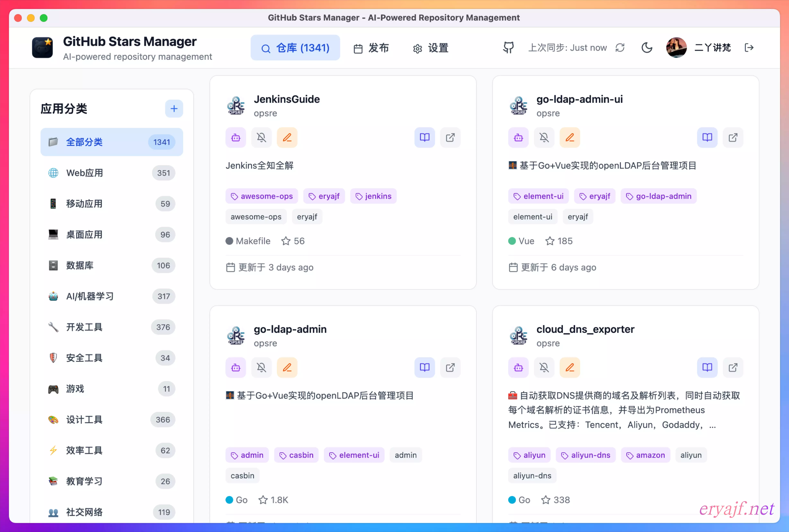Viewport: 789px width, 532px height.
Task: Click the purple amazon tag
Action: click(x=646, y=455)
